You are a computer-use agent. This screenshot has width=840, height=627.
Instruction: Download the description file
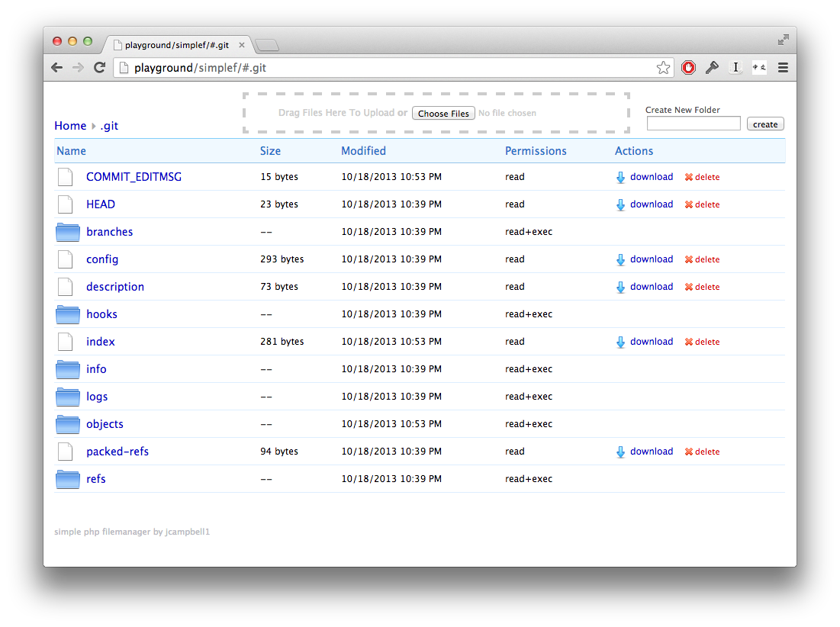pyautogui.click(x=645, y=287)
